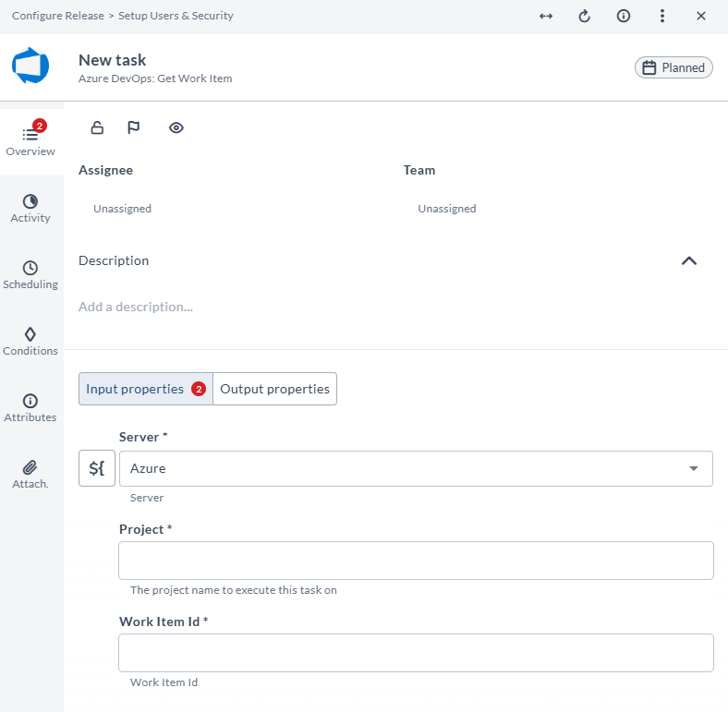Toggle the flag icon for task

133,127
